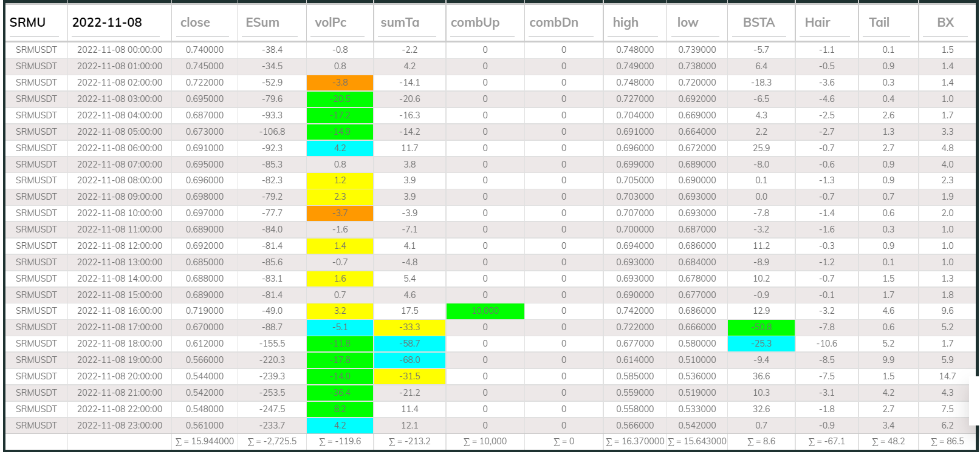Click the combDn column header
Screen dimensions: 980x454
(554, 22)
